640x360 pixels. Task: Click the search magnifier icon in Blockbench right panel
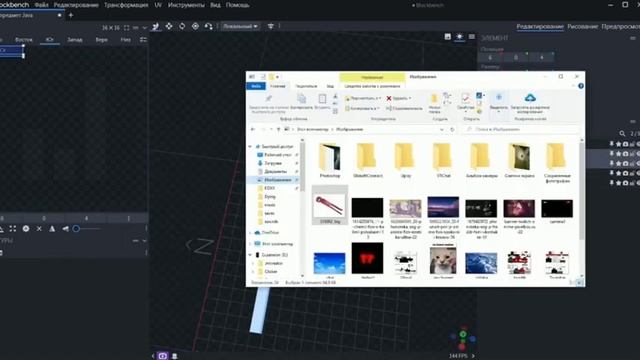pos(622,133)
